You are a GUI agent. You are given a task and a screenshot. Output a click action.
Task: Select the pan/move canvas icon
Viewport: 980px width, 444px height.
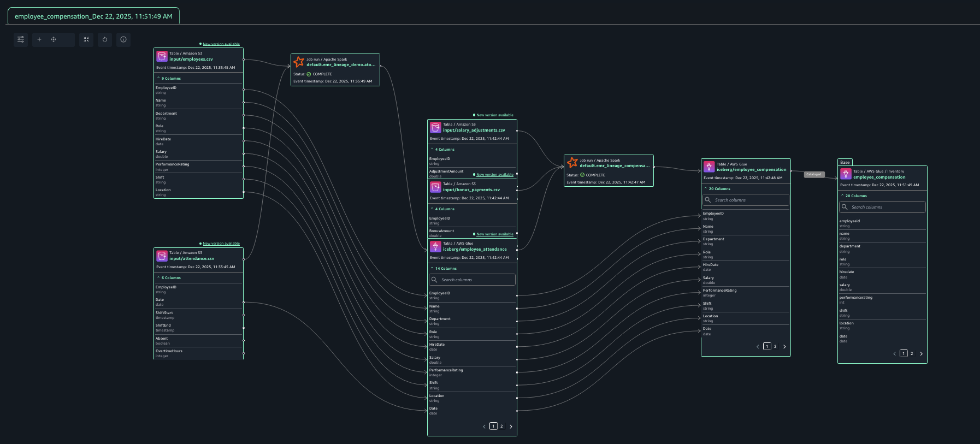tap(54, 39)
